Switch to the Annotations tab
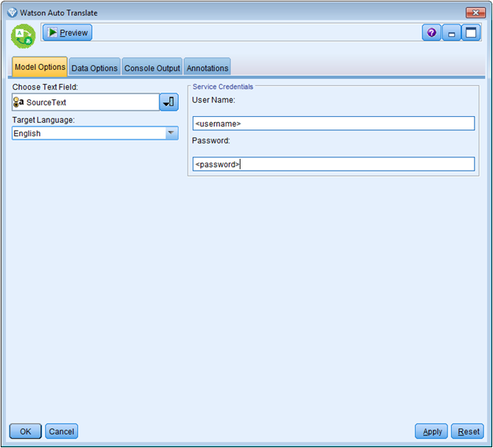This screenshot has height=448, width=493. point(208,68)
